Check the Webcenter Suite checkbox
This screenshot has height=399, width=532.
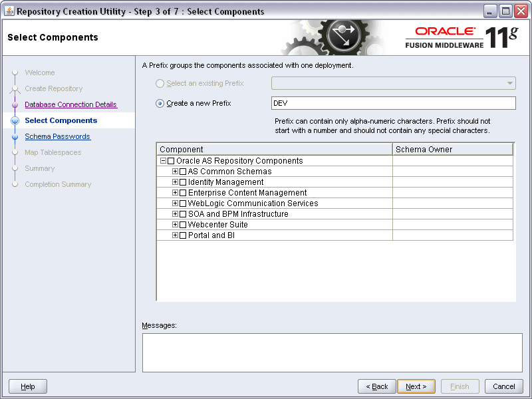pyautogui.click(x=182, y=225)
